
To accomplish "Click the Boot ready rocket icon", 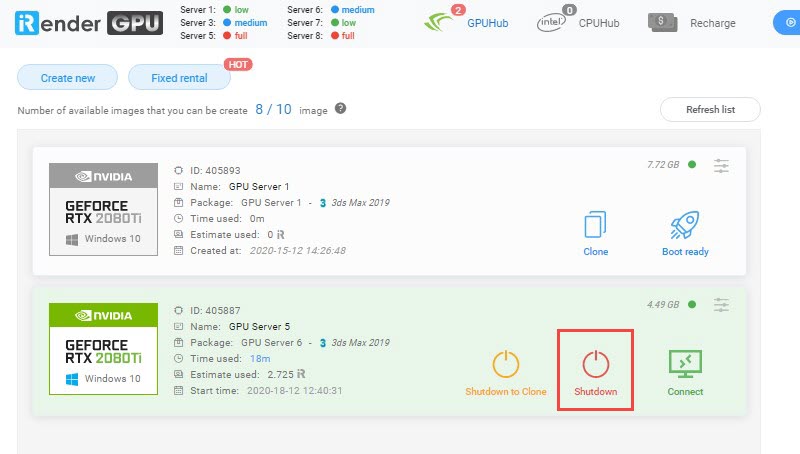I will 685,224.
